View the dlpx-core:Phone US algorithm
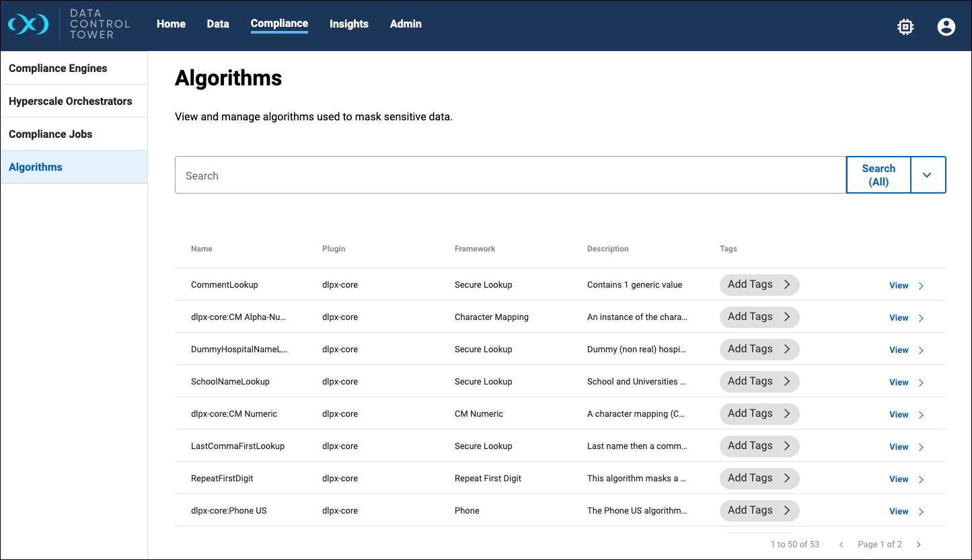The width and height of the screenshot is (972, 560). pos(899,512)
